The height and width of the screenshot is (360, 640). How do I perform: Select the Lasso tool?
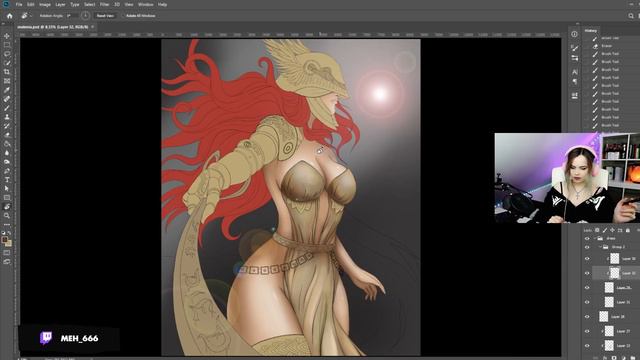(x=7, y=54)
